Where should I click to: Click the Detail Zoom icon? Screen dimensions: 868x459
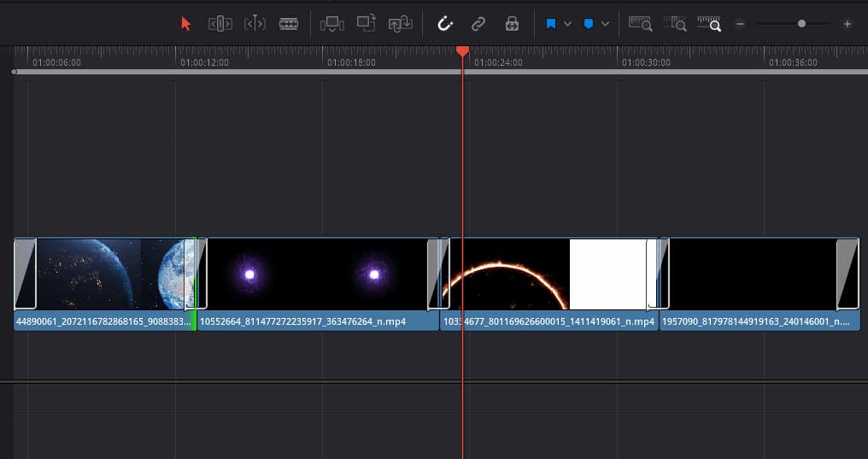tap(675, 24)
